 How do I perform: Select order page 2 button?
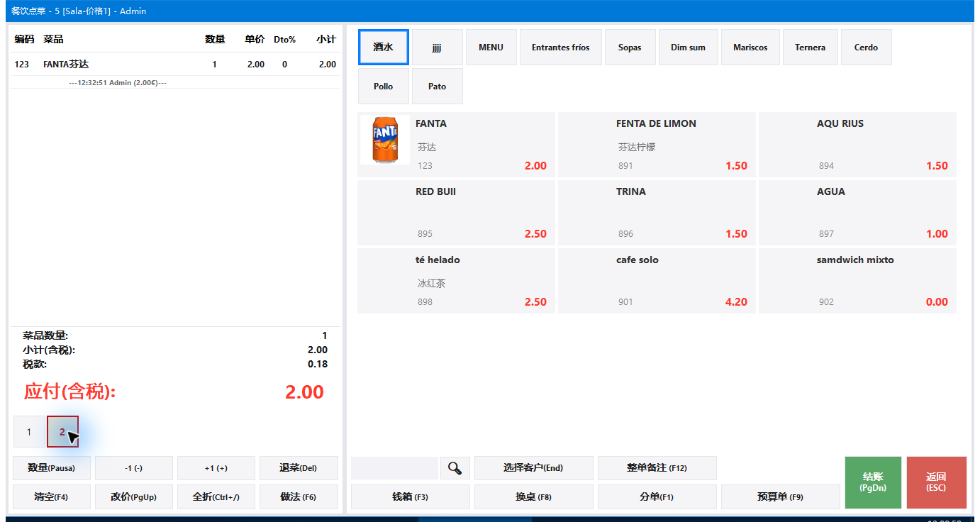click(62, 432)
